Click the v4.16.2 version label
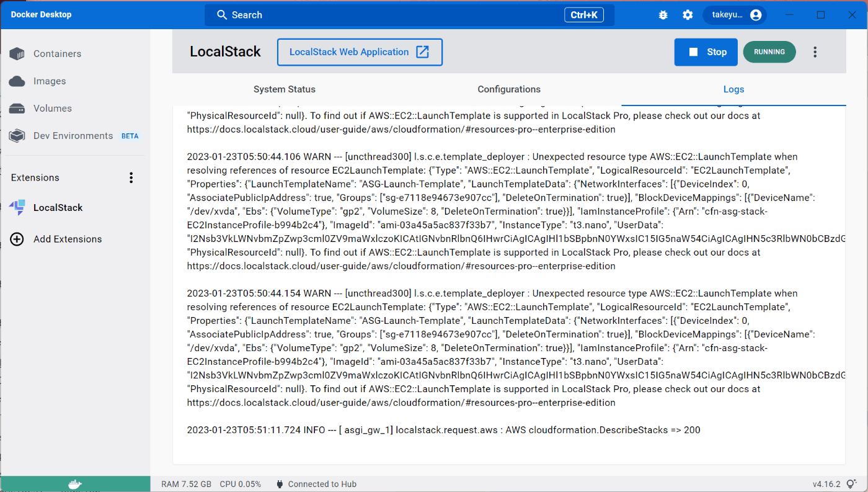The height and width of the screenshot is (492, 868). 826,484
